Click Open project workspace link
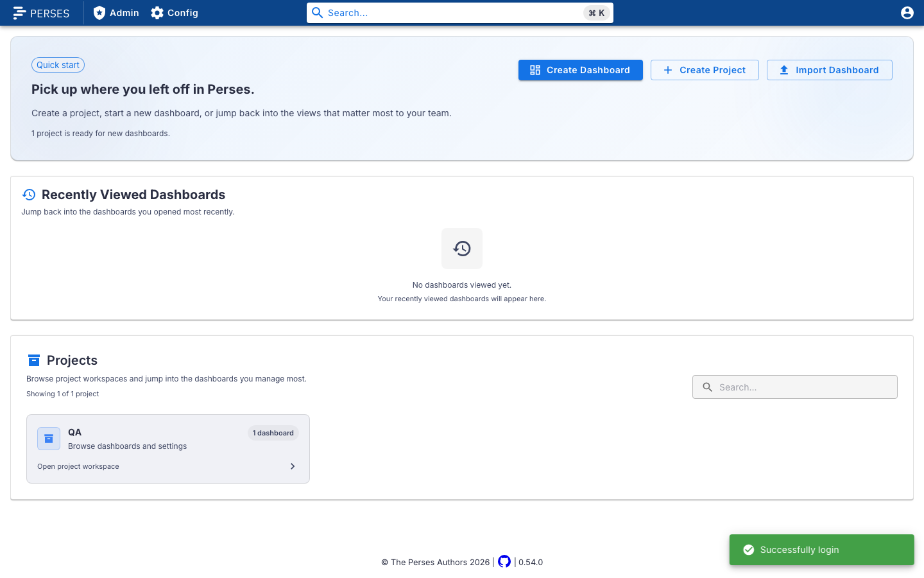The width and height of the screenshot is (924, 578). click(x=78, y=466)
